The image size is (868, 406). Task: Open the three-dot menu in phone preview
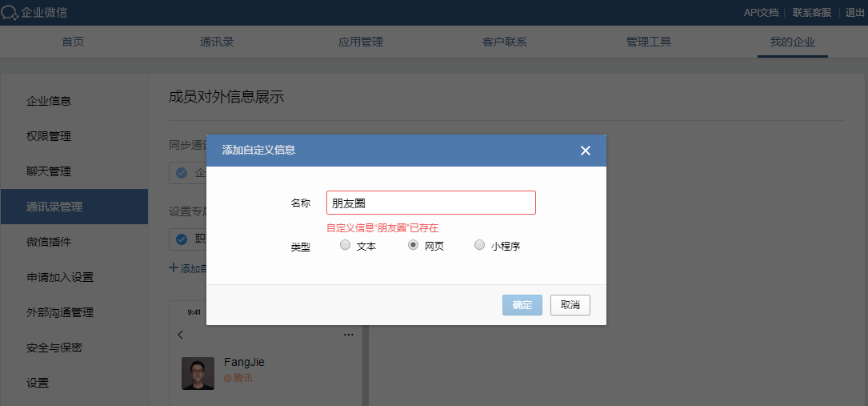[348, 335]
